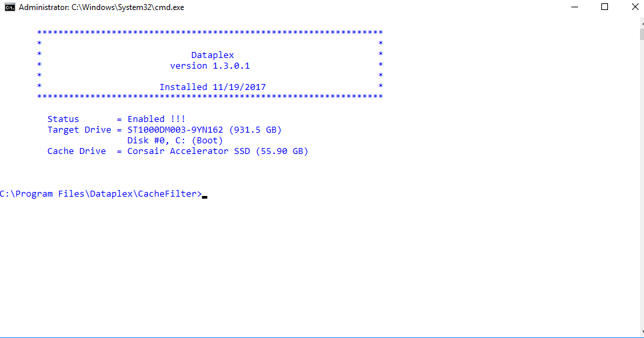
Task: Minimize the cmd.exe window
Action: pos(575,7)
